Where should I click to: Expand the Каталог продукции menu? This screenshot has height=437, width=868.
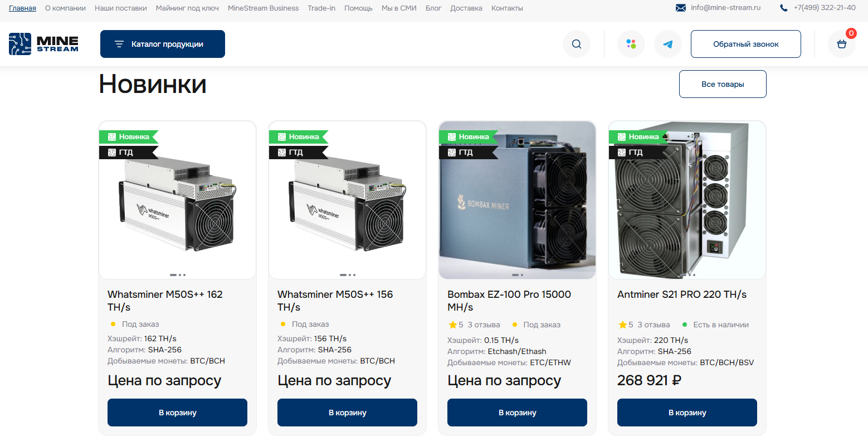coord(163,44)
